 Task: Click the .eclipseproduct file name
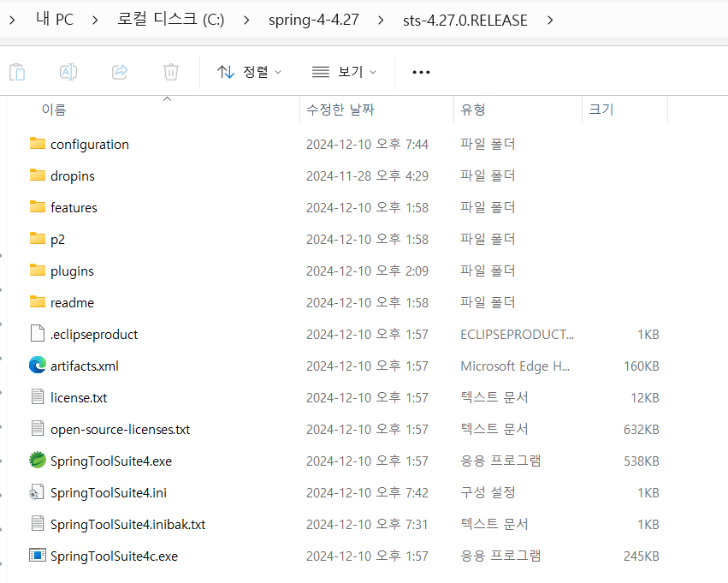94,335
